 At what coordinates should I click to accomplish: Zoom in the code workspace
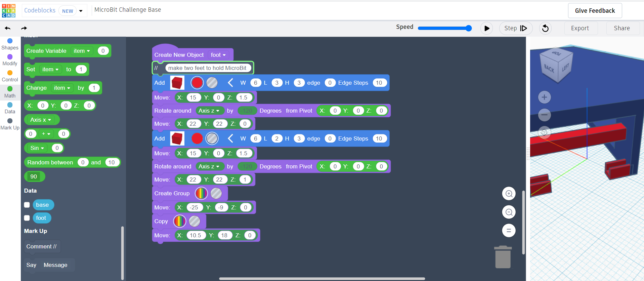509,194
